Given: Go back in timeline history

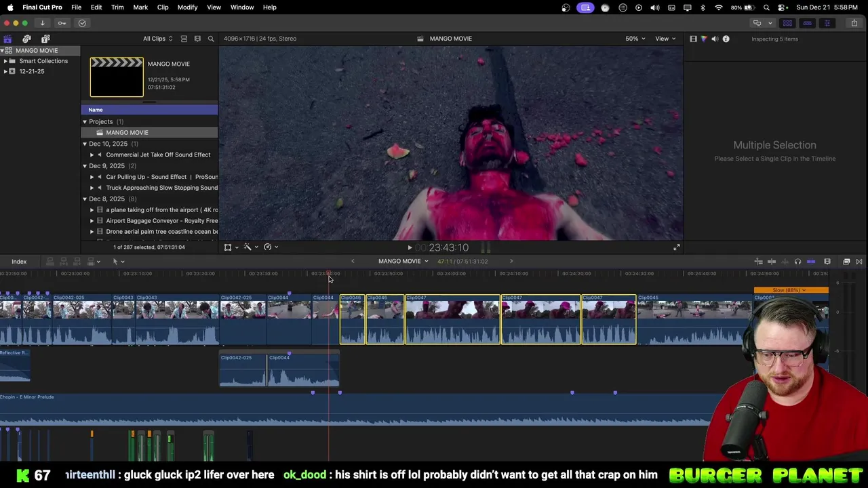Looking at the screenshot, I should (x=353, y=261).
